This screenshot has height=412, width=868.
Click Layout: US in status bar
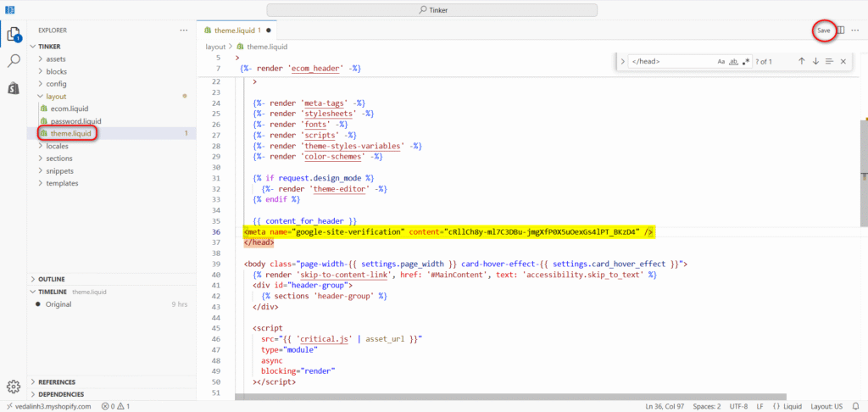point(826,406)
